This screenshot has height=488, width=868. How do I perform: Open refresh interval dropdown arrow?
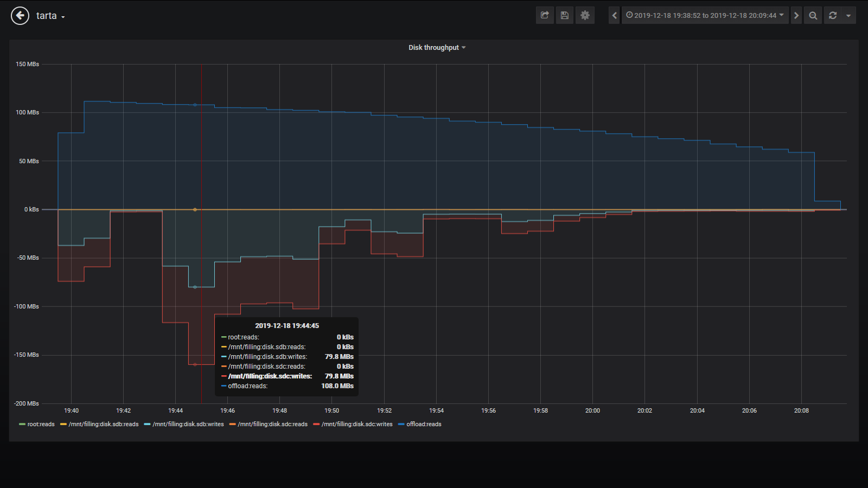(848, 15)
